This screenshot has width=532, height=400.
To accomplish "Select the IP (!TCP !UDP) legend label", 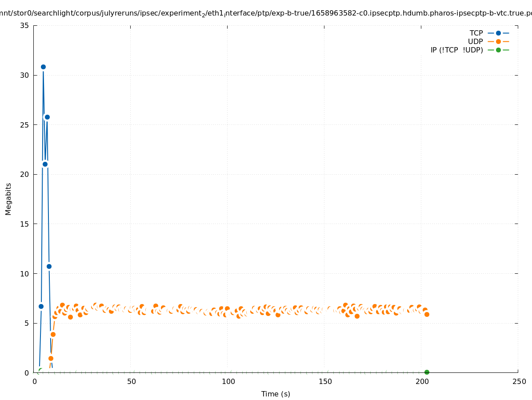I will (x=456, y=50).
